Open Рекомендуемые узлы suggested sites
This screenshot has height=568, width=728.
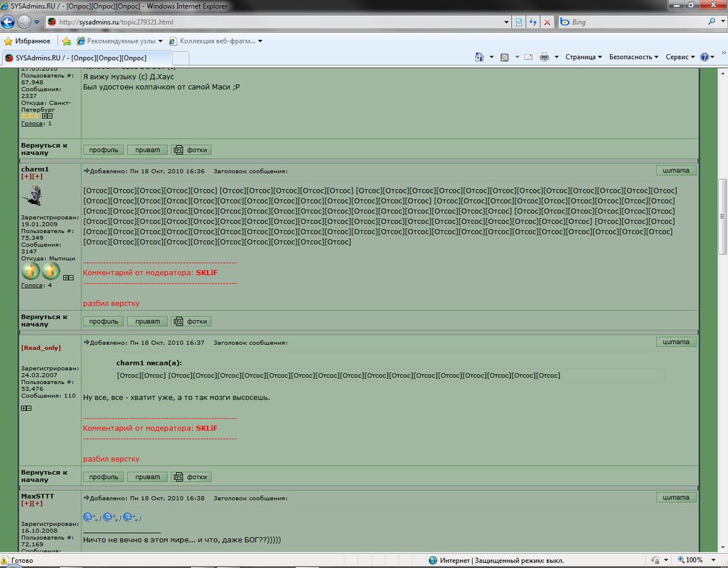pos(119,41)
